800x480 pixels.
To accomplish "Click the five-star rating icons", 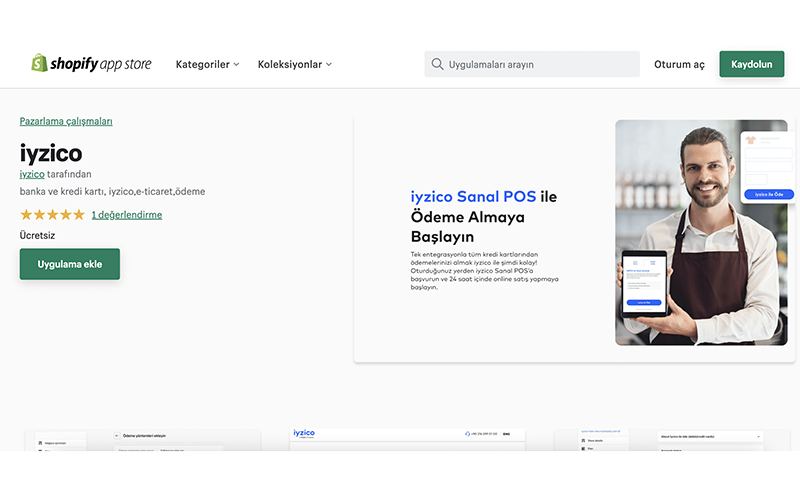I will (52, 215).
